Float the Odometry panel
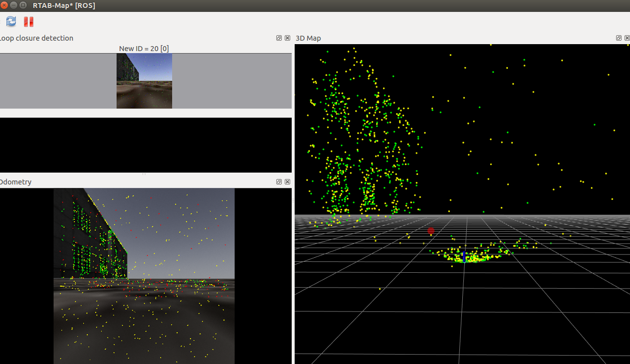Viewport: 630px width, 364px height. point(279,182)
